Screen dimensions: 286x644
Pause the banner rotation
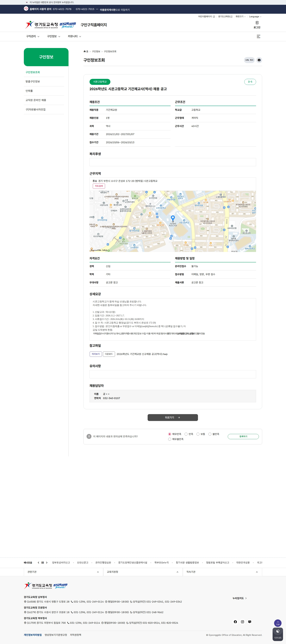pos(42,562)
